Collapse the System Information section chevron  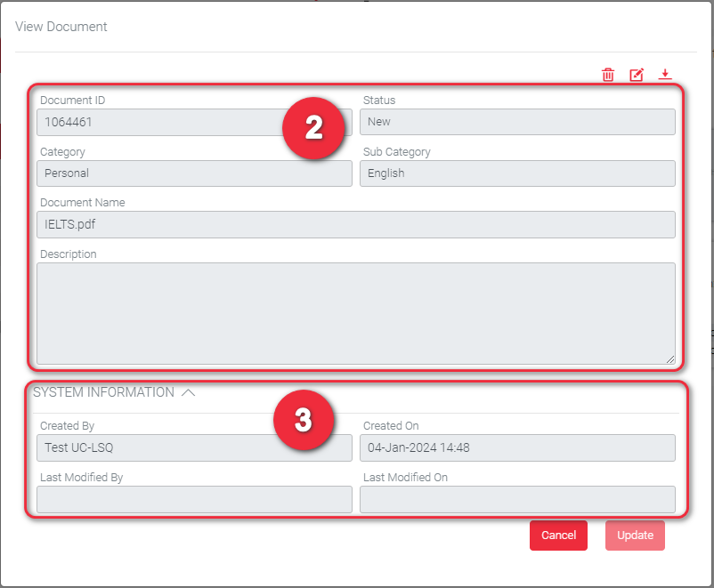click(188, 392)
